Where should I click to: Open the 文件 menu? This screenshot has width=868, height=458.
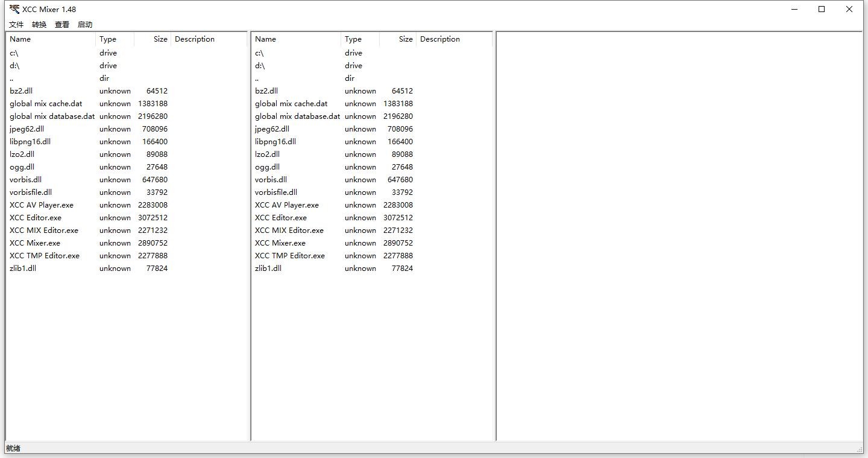click(16, 25)
